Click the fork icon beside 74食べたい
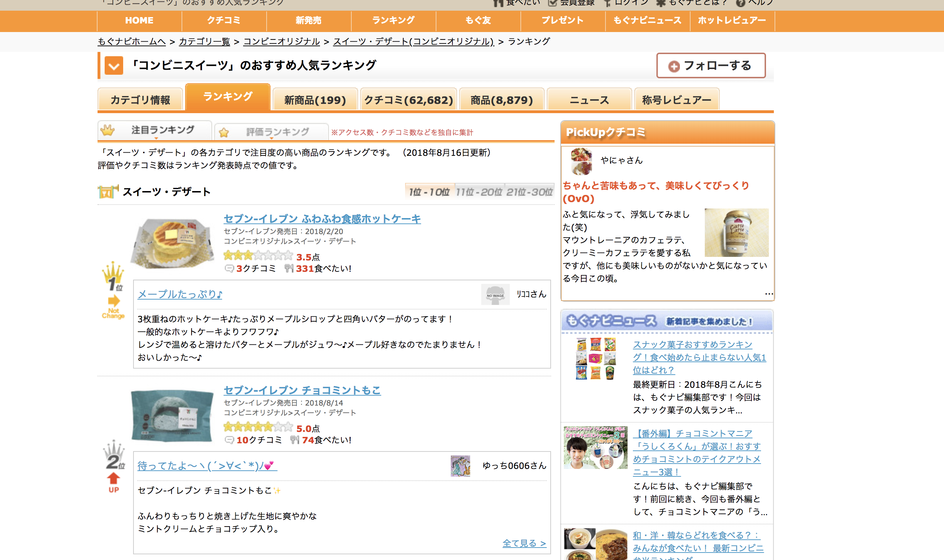Screen dimensions: 944x560 point(294,440)
